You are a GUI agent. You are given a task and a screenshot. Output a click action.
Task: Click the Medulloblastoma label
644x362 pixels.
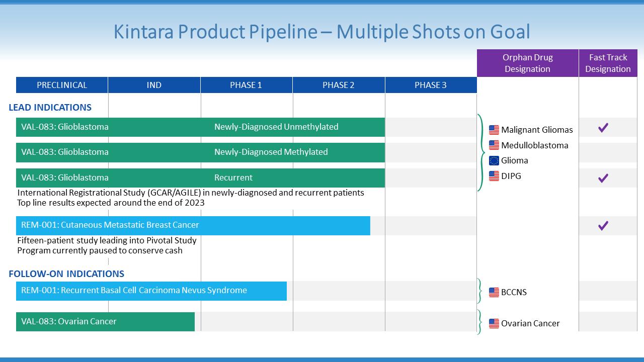coord(535,145)
